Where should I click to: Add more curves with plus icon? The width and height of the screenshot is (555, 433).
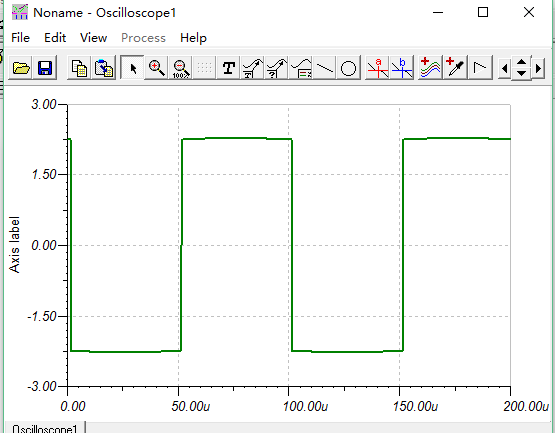430,67
